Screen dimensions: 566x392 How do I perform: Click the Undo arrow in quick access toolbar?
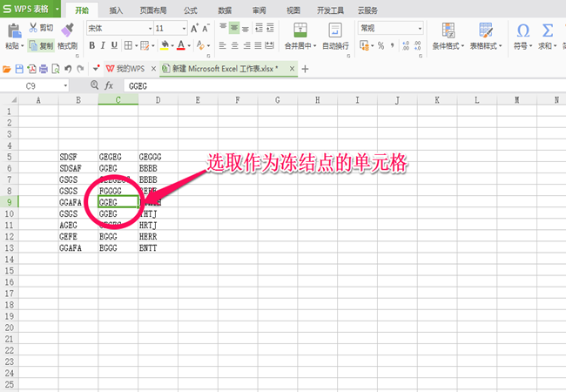click(x=68, y=69)
